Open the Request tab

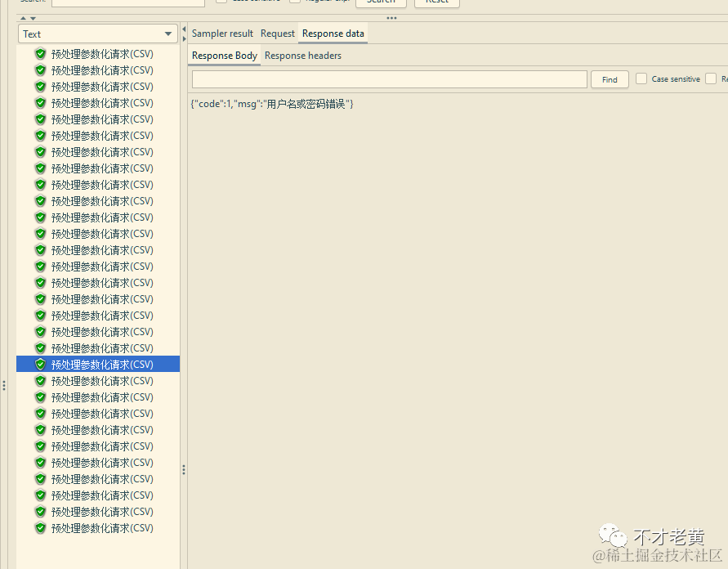point(278,34)
